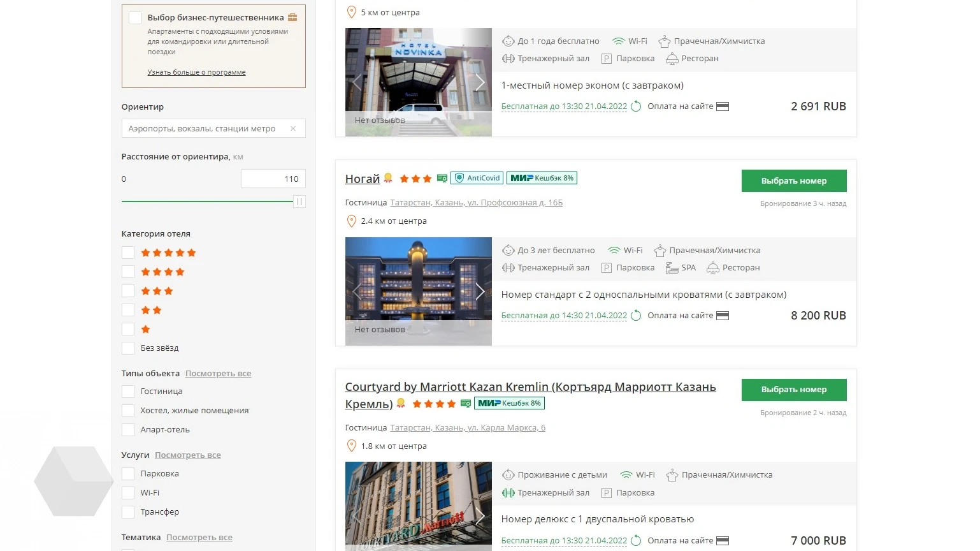The height and width of the screenshot is (551, 980).
Task: Expand all themes next to 'Тематика'
Action: click(199, 537)
